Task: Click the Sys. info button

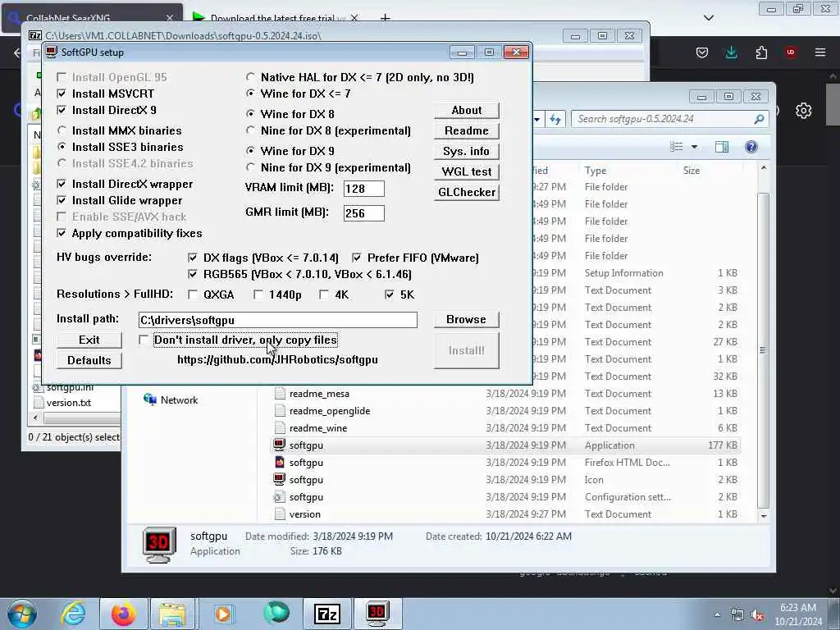Action: pos(467,151)
